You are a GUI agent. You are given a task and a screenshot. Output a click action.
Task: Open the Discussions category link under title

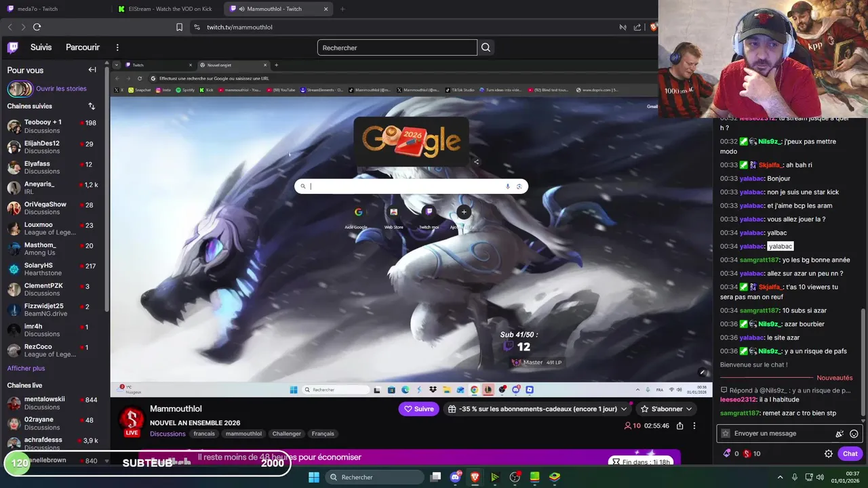click(x=167, y=434)
